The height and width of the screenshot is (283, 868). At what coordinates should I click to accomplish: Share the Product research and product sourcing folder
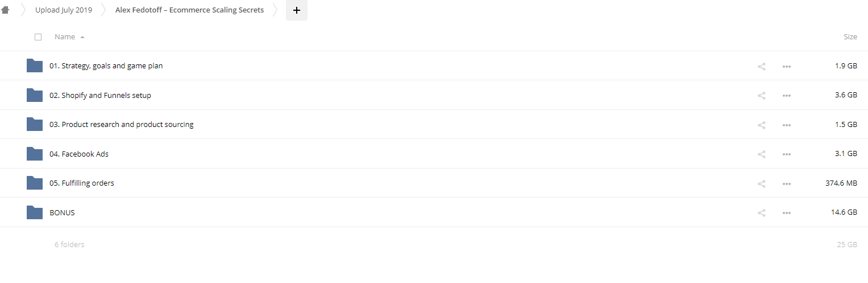coord(761,125)
